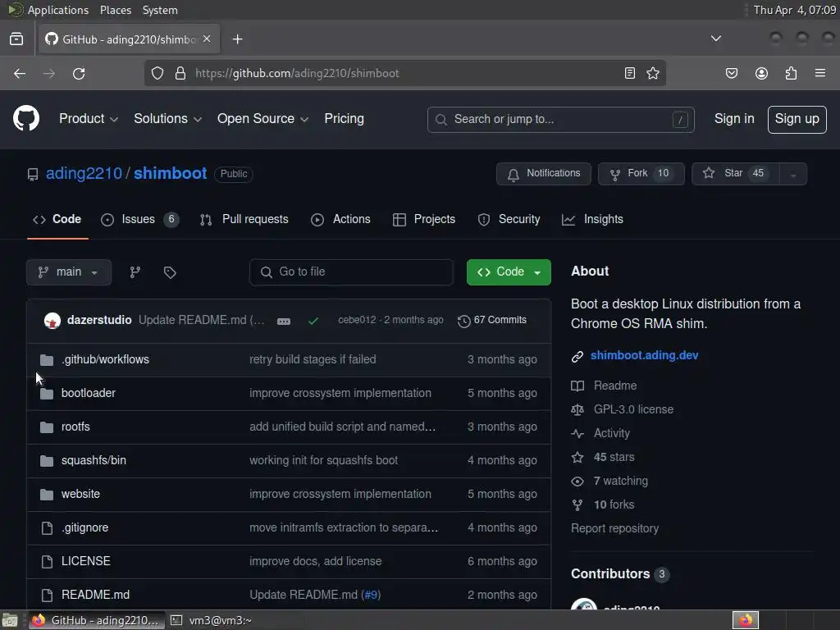Click the .github/workflows folder icon

click(47, 360)
